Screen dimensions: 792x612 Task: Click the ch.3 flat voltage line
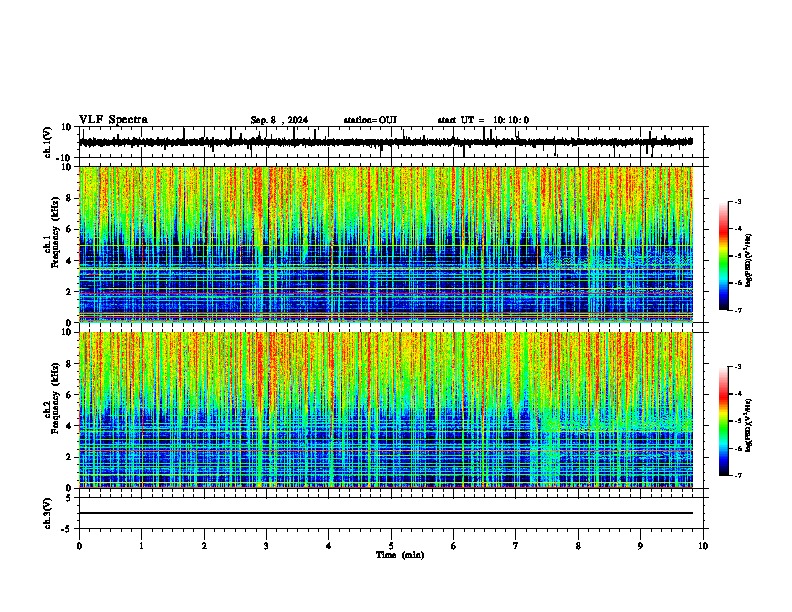pyautogui.click(x=386, y=513)
